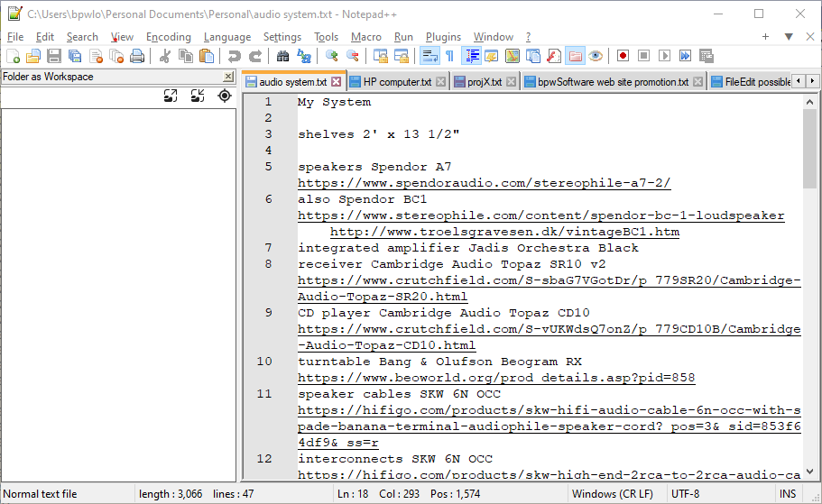The height and width of the screenshot is (504, 822).
Task: Close the HP computer.txt tab
Action: point(441,82)
